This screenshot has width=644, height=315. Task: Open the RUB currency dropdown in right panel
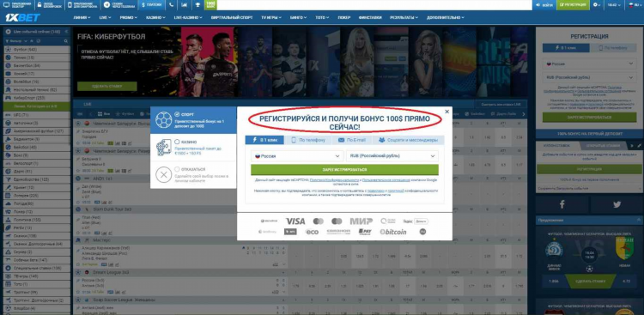[589, 77]
